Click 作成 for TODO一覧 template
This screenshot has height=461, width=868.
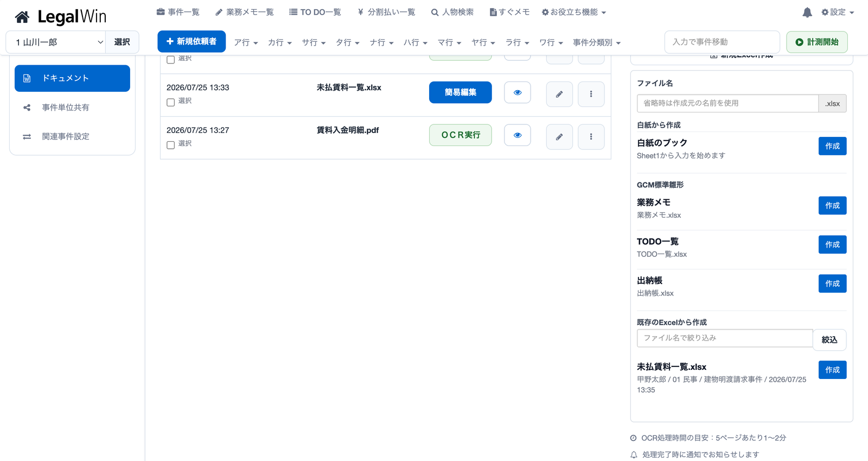(x=832, y=245)
